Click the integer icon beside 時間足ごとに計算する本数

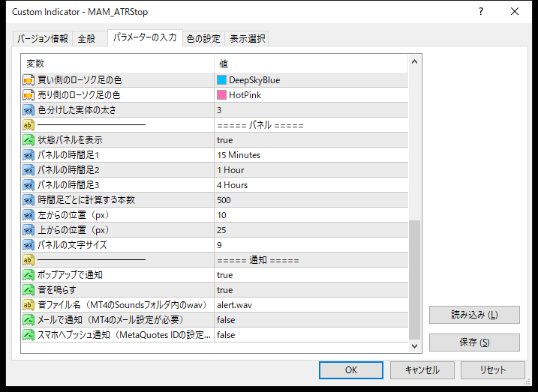28,200
